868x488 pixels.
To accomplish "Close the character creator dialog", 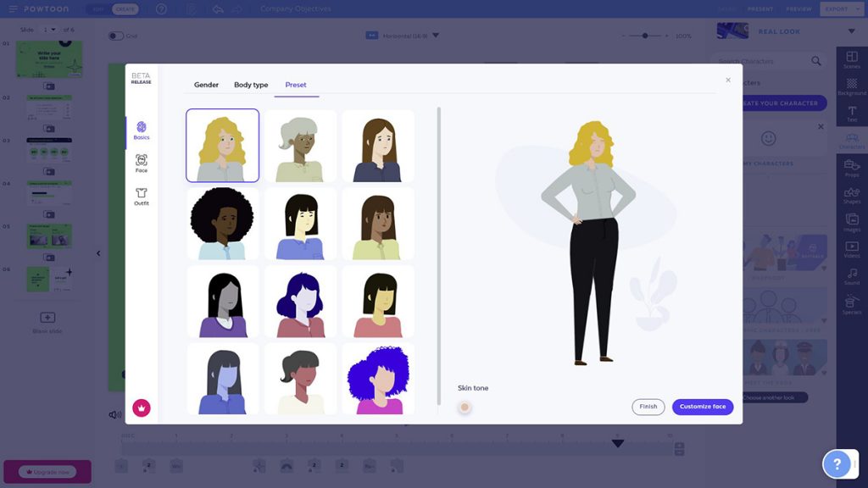I will 727,80.
